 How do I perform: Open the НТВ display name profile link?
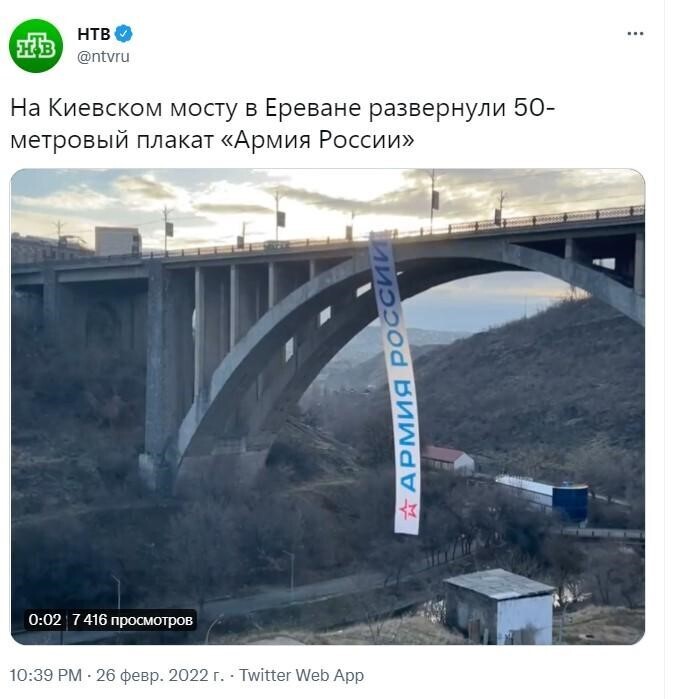[x=94, y=34]
